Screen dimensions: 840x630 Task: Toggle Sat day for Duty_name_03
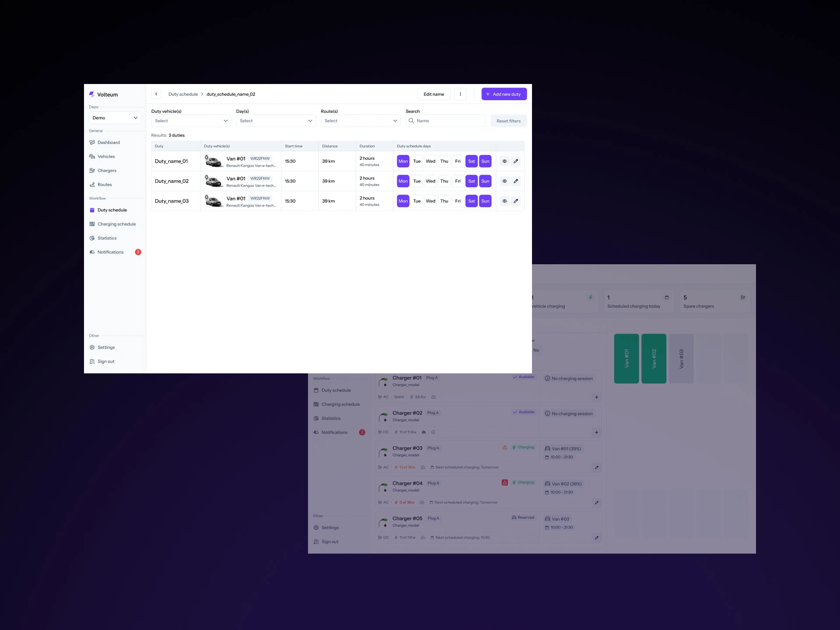tap(471, 201)
